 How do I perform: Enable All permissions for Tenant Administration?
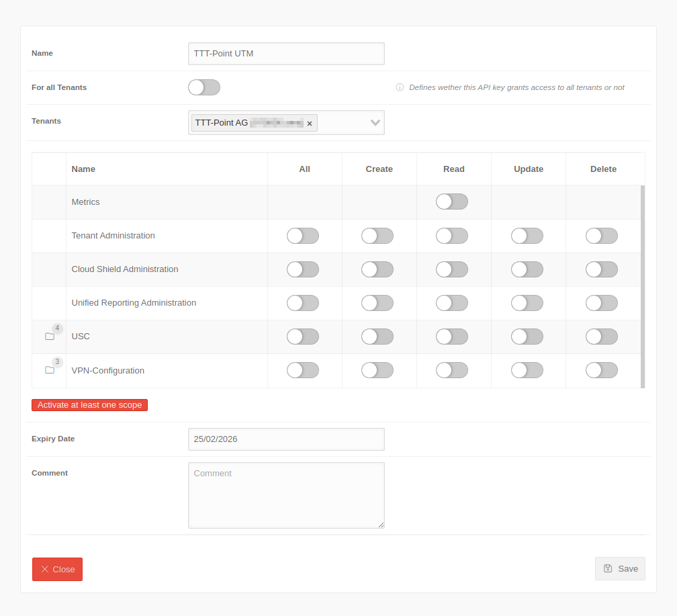click(302, 236)
